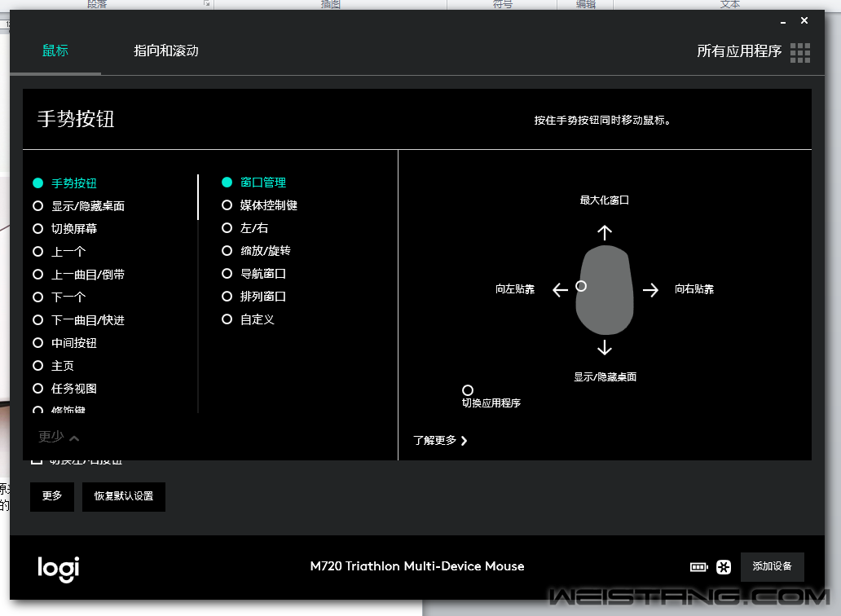Select the gesture button circle on mouse image
This screenshot has width=841, height=616.
pos(581,286)
